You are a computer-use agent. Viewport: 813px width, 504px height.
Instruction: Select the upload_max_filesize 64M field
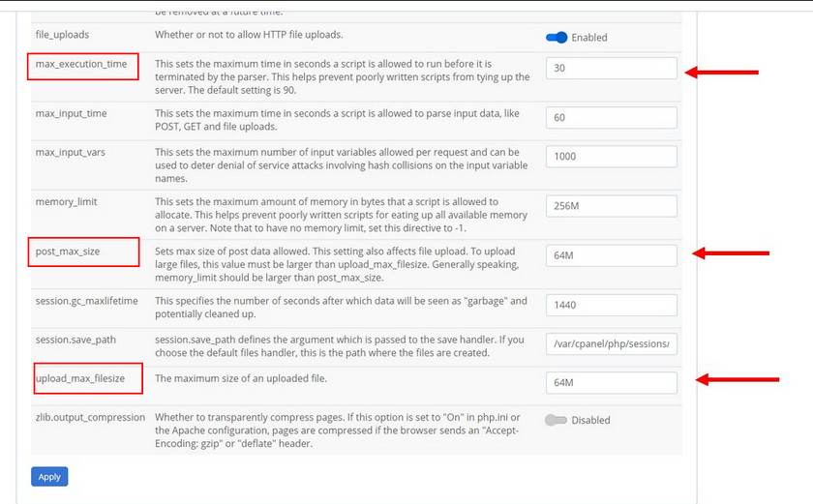pyautogui.click(x=611, y=383)
